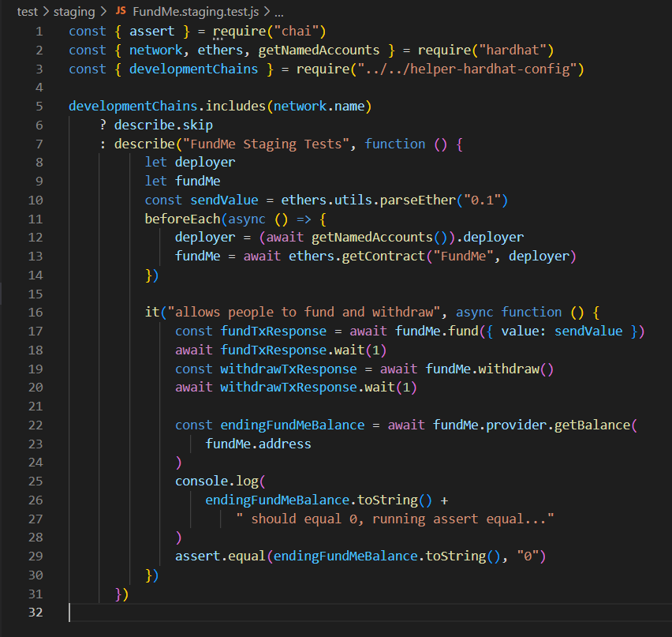Image resolution: width=672 pixels, height=637 pixels.
Task: Click closing '})' on line 31
Action: [121, 594]
